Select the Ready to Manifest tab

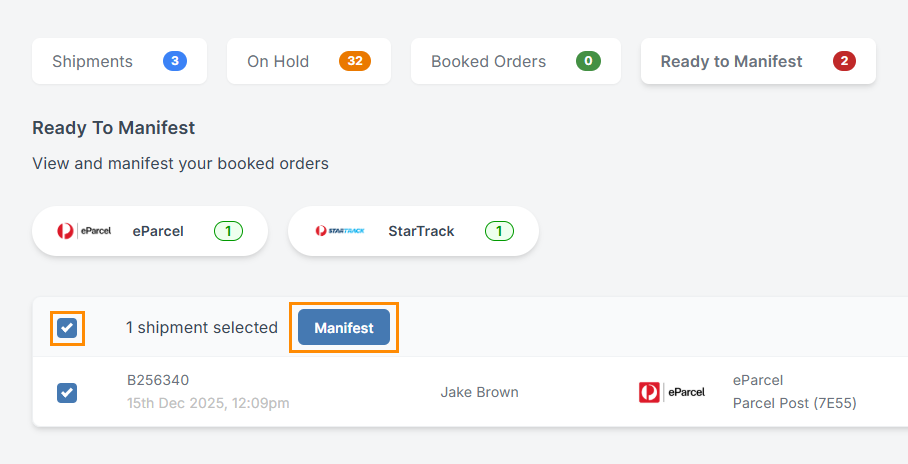731,62
